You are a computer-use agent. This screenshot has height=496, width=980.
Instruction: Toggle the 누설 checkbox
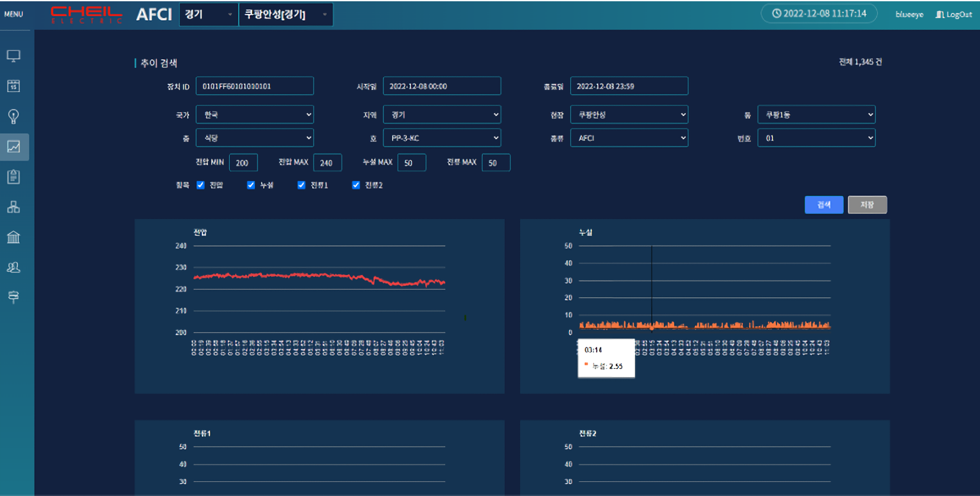tap(251, 185)
